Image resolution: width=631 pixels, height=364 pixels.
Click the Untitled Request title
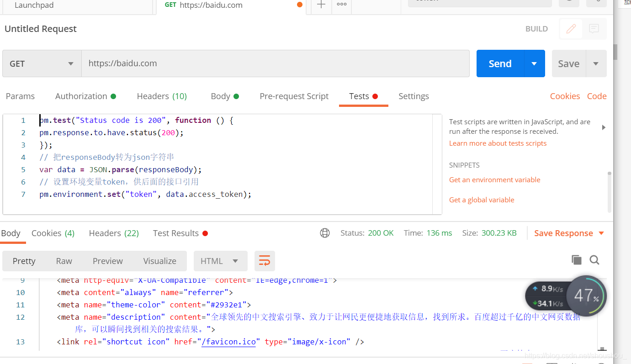(x=41, y=29)
